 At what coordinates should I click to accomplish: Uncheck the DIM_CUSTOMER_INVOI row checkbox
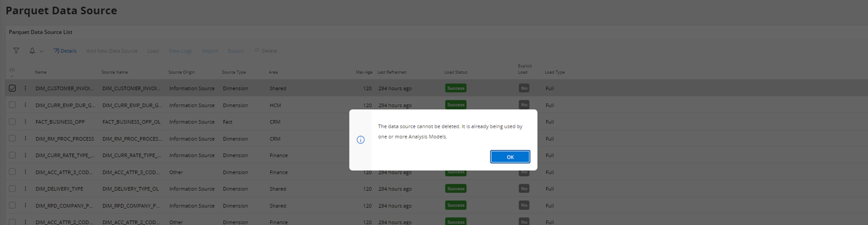(x=12, y=88)
